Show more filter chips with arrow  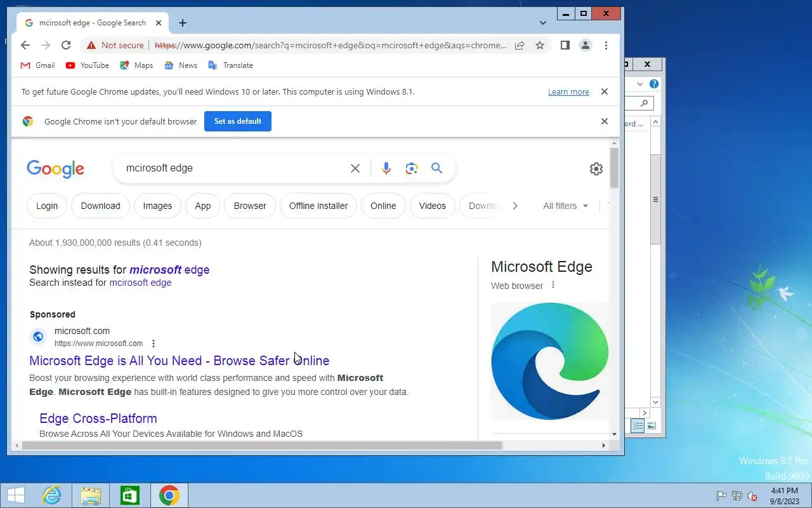[x=515, y=206]
